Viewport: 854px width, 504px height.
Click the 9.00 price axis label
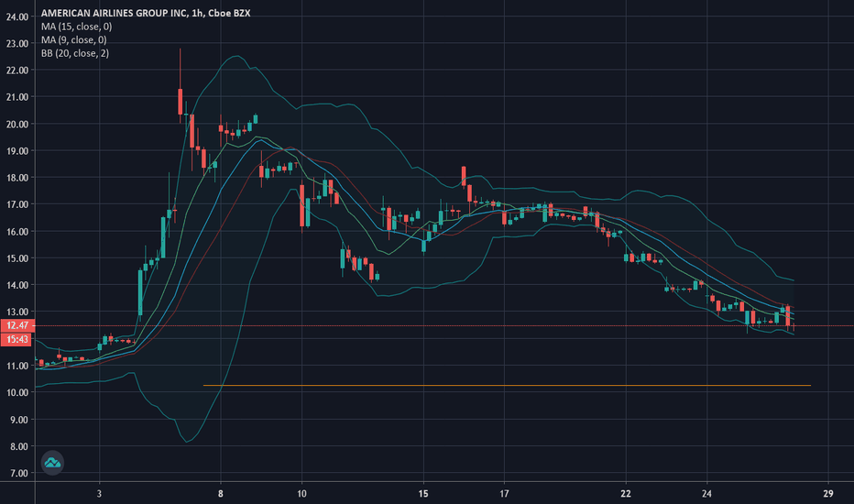point(19,420)
